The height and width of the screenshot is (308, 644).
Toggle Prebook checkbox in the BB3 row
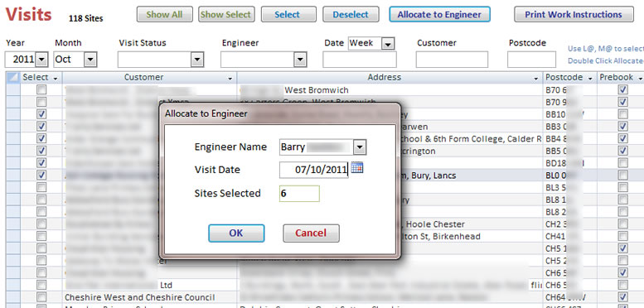(623, 126)
